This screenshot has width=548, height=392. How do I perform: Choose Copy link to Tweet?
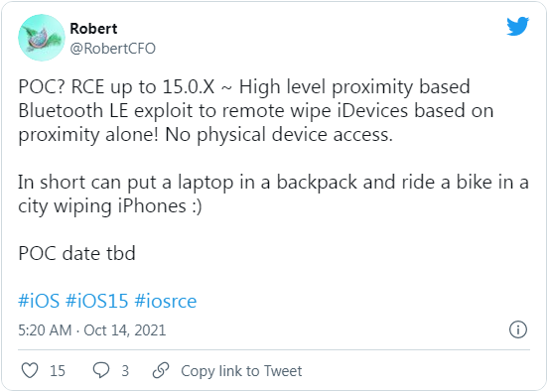[x=241, y=371]
